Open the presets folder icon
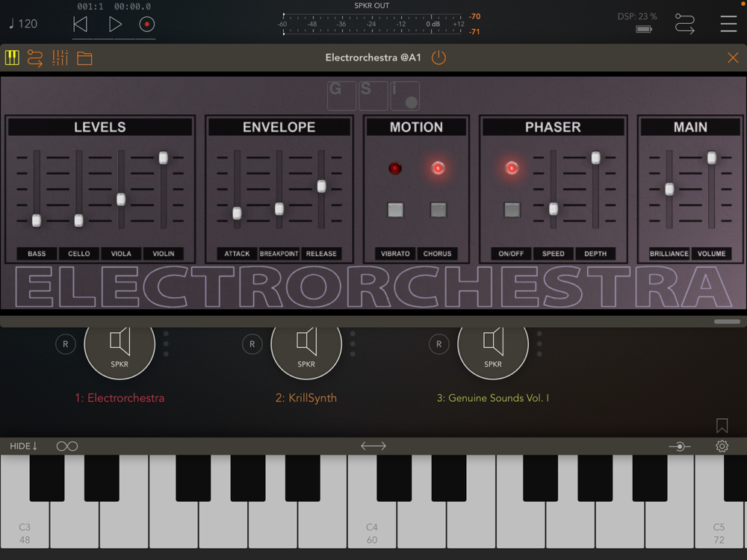 click(85, 58)
